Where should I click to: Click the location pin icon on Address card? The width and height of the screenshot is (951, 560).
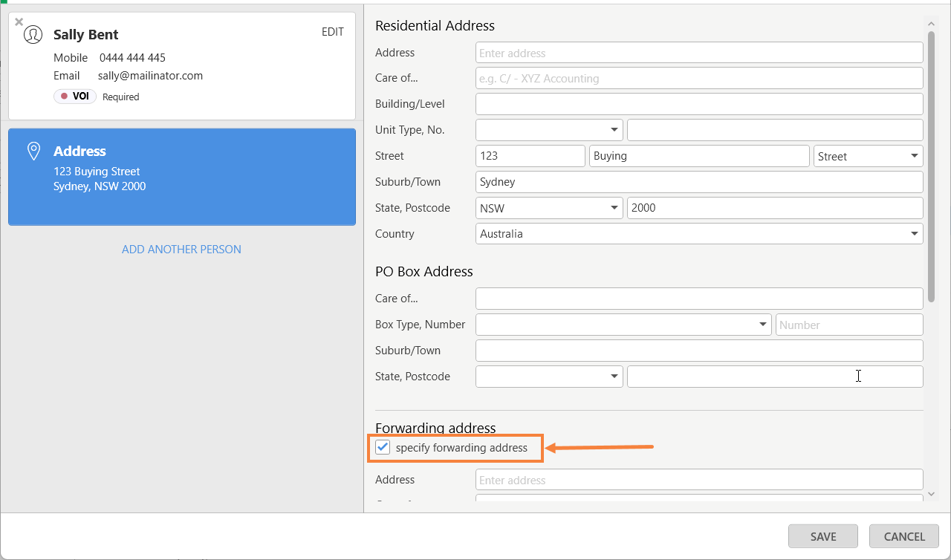click(33, 152)
